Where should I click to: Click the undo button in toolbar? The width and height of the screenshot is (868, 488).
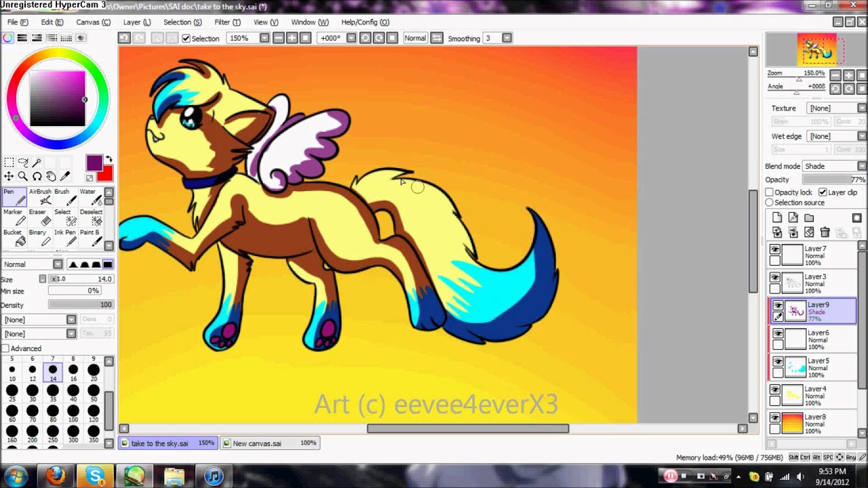tap(124, 38)
